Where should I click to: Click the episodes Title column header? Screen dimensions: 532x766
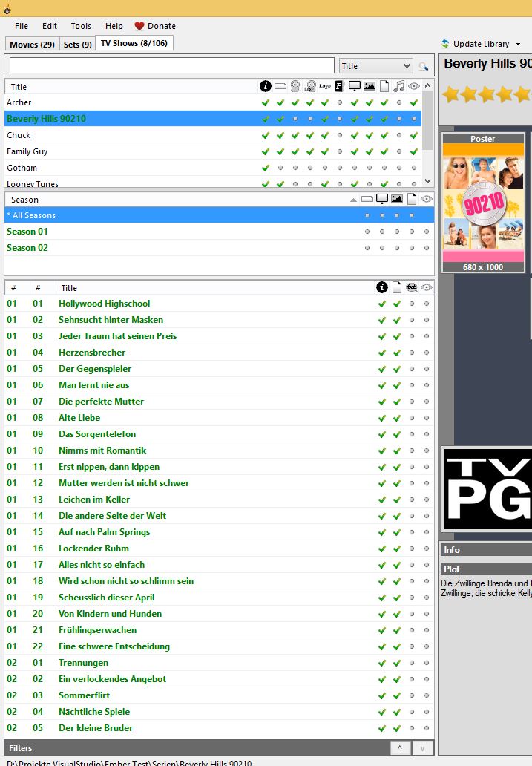[x=215, y=288]
